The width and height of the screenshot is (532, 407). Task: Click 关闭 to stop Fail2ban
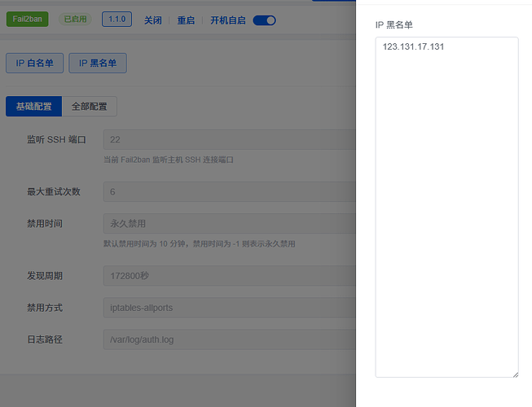[x=152, y=20]
